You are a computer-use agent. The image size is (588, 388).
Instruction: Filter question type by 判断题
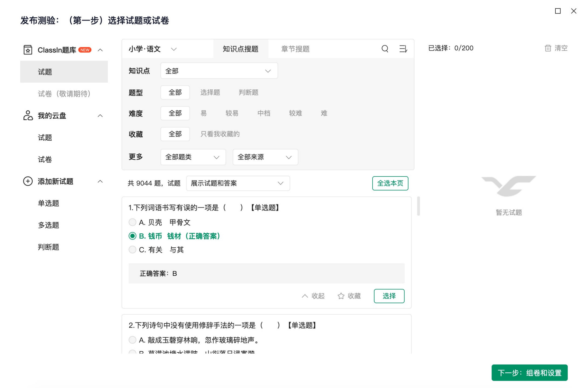click(x=248, y=92)
